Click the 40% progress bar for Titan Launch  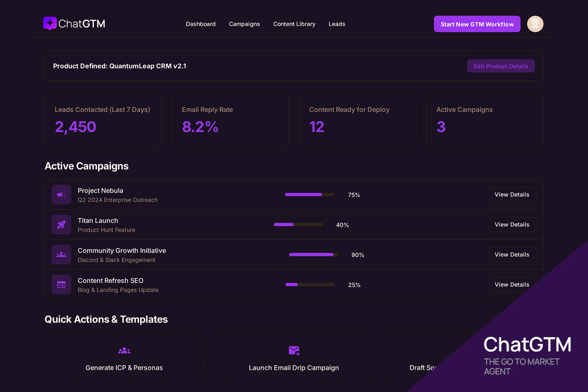point(298,224)
